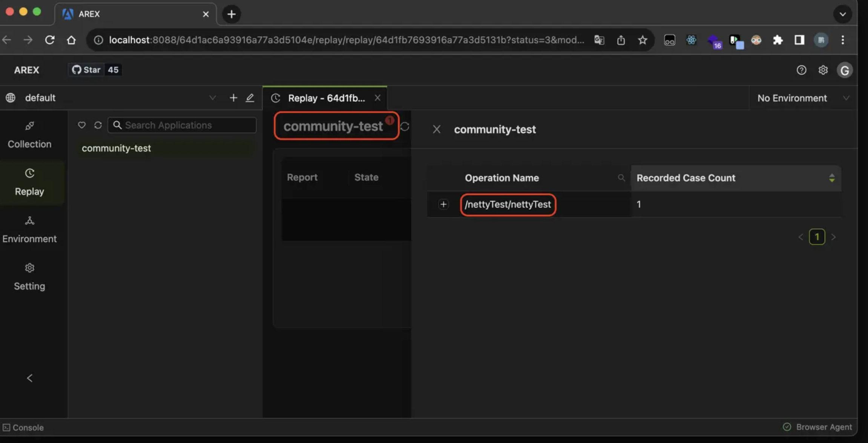Share this page icon
The width and height of the screenshot is (868, 443).
coord(621,40)
